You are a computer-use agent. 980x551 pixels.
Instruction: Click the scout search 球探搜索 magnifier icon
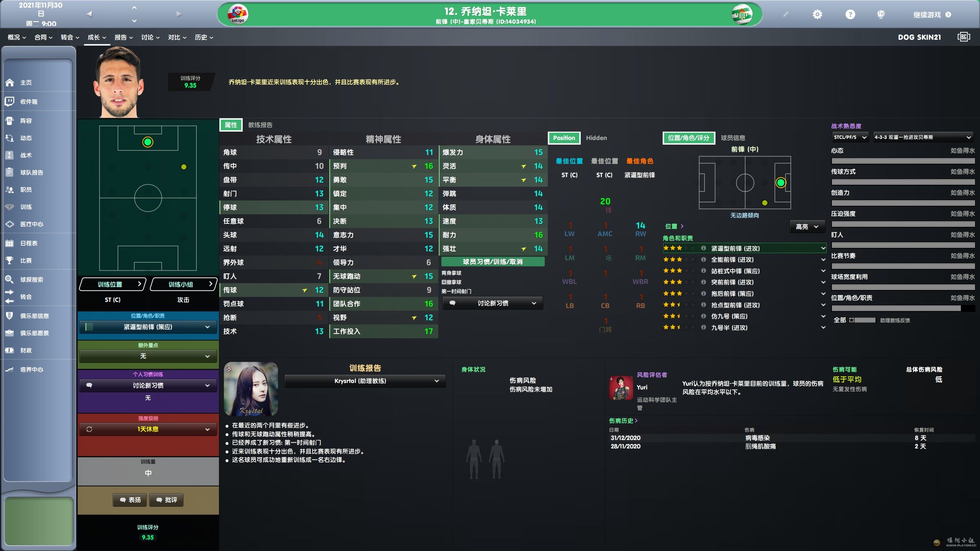pos(10,279)
